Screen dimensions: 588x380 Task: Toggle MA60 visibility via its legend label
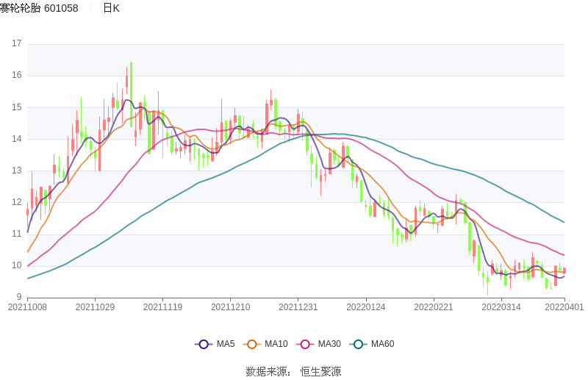pyautogui.click(x=382, y=344)
